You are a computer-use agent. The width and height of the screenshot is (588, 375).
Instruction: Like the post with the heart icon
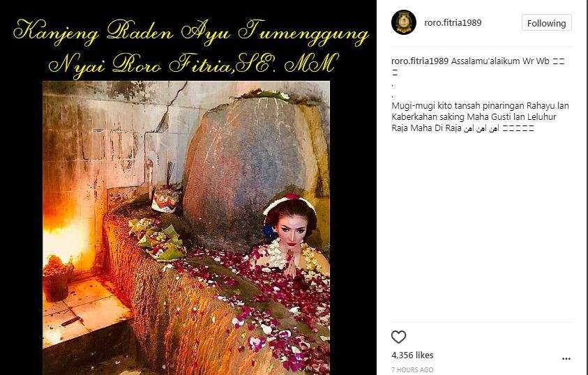pos(398,337)
